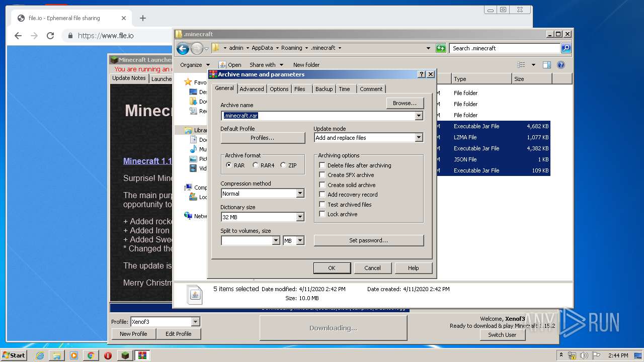The height and width of the screenshot is (362, 644).
Task: Close the file.io Chrome tab
Action: 124,18
